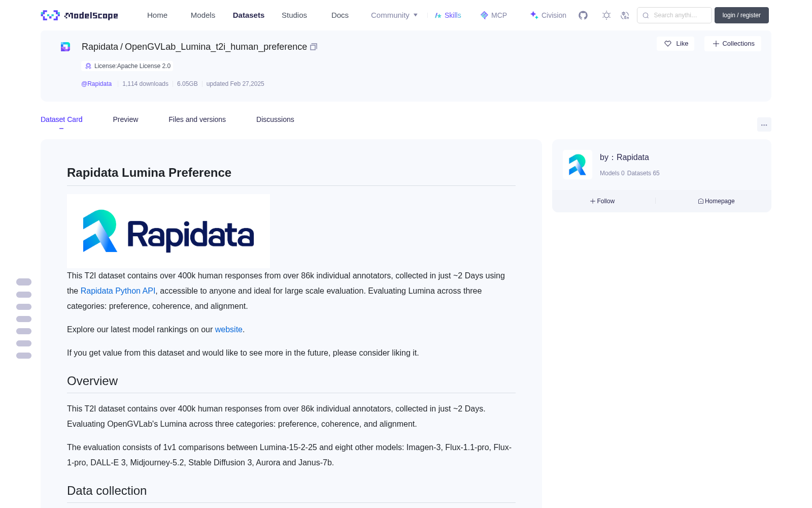The height and width of the screenshot is (508, 812).
Task: Switch to the Preview tab
Action: click(125, 119)
